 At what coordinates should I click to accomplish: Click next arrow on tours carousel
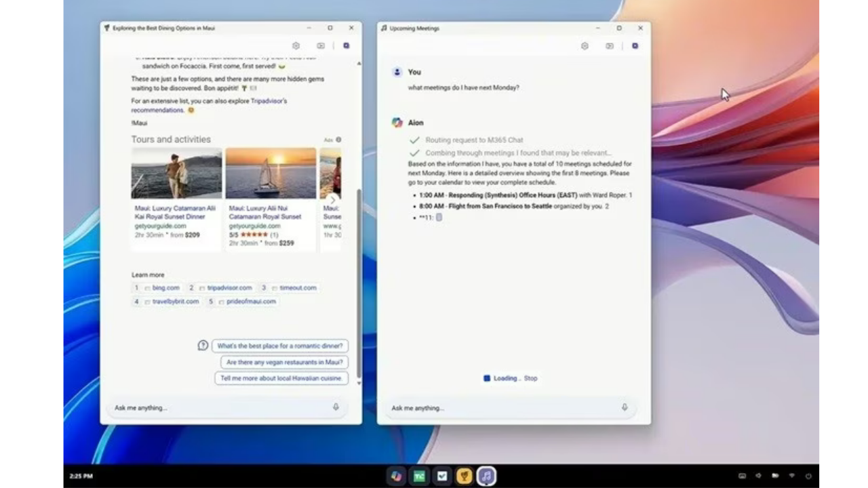(x=333, y=199)
